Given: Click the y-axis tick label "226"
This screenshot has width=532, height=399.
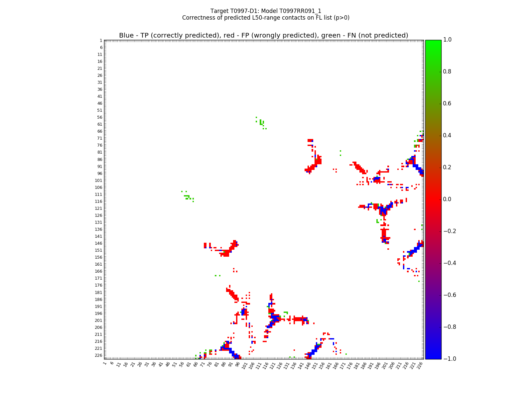Looking at the screenshot, I should [x=98, y=355].
